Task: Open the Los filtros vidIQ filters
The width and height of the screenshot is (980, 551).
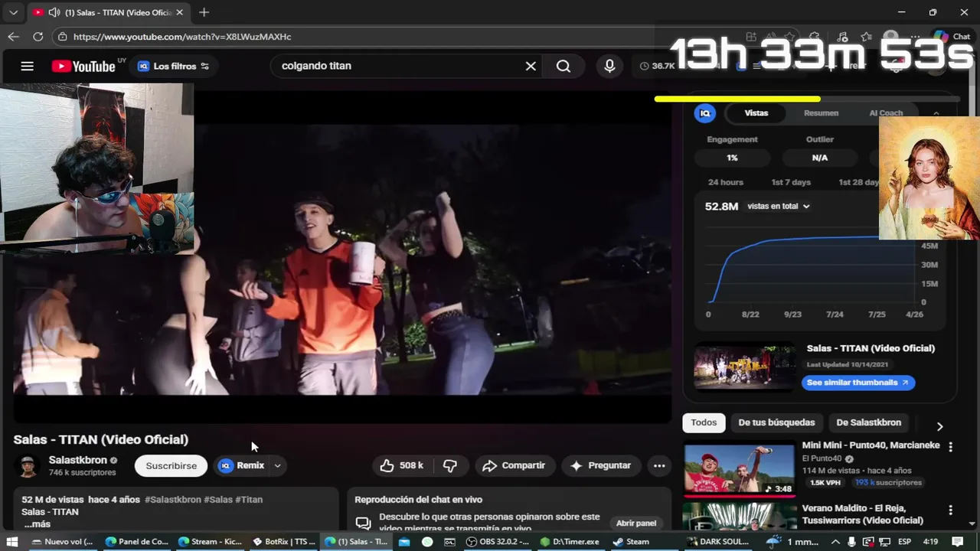Action: click(x=173, y=66)
